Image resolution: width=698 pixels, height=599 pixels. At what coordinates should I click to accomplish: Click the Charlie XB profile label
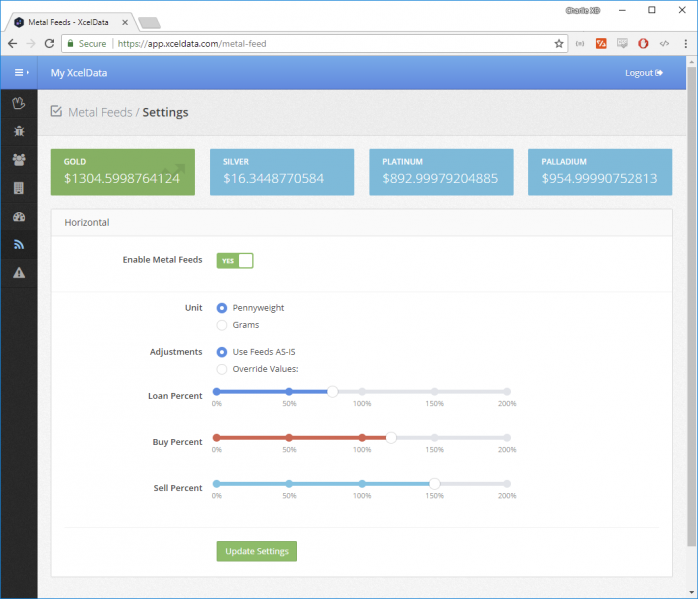pyautogui.click(x=582, y=11)
